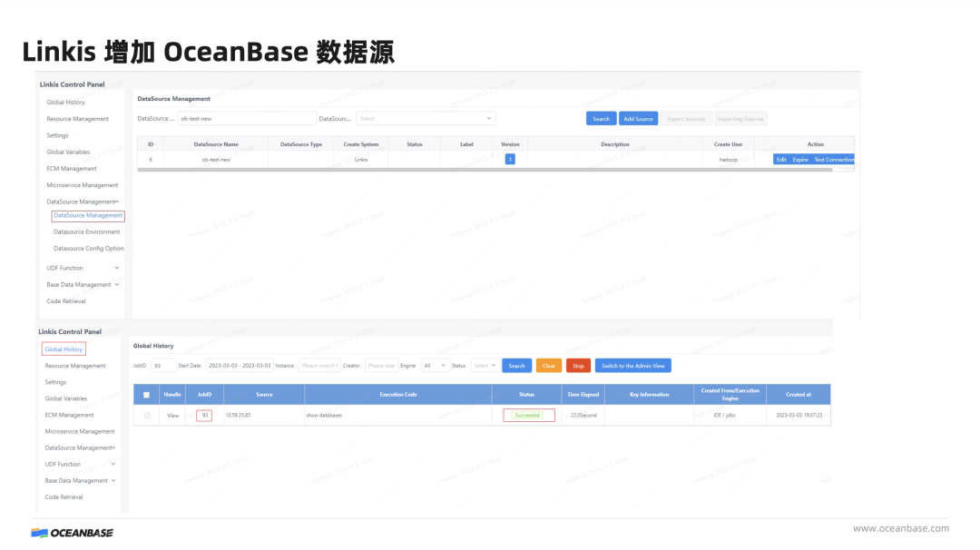Focus the JobID field containing 93

(163, 366)
